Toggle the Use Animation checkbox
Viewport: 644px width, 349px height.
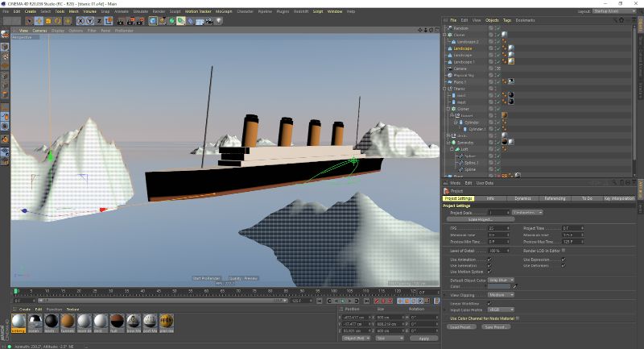[489, 260]
